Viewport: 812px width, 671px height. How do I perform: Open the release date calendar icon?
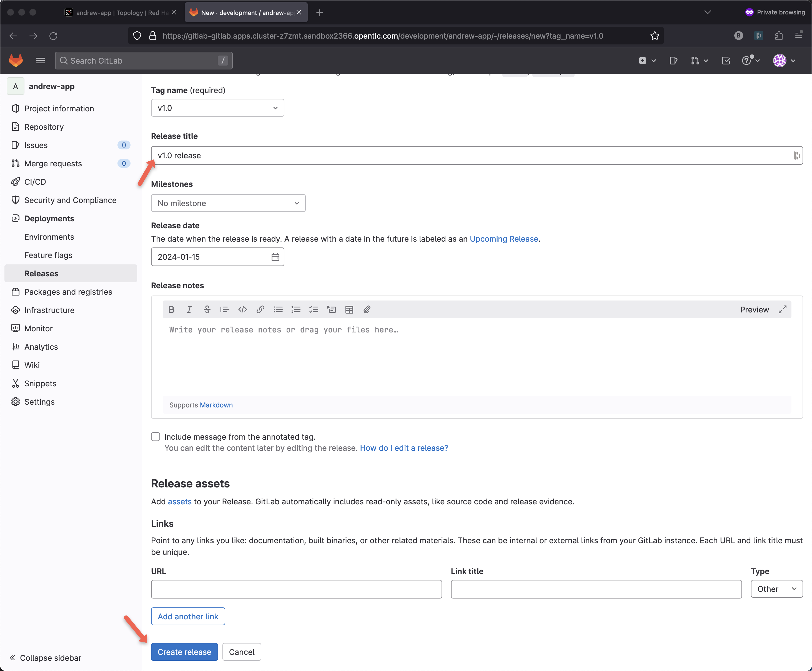[275, 257]
